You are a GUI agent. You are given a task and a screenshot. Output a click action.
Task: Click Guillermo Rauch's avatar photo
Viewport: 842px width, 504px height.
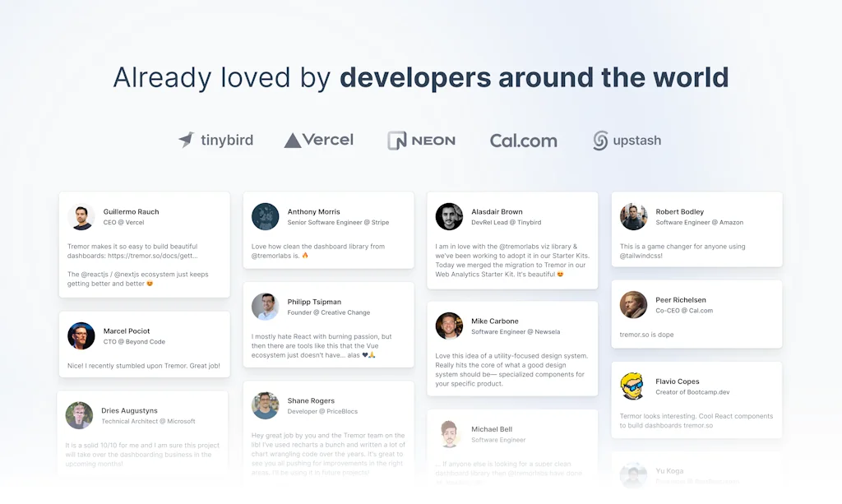pyautogui.click(x=81, y=216)
